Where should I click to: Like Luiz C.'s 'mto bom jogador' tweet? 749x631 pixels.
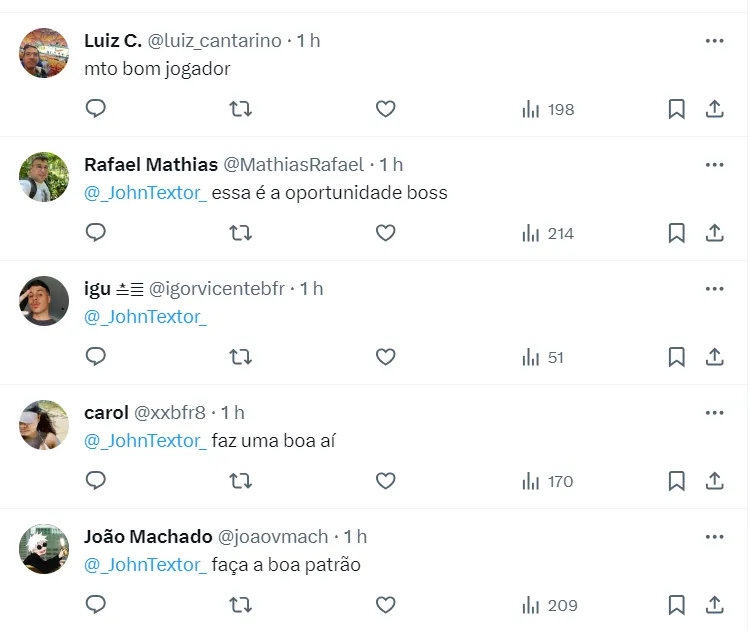point(386,109)
